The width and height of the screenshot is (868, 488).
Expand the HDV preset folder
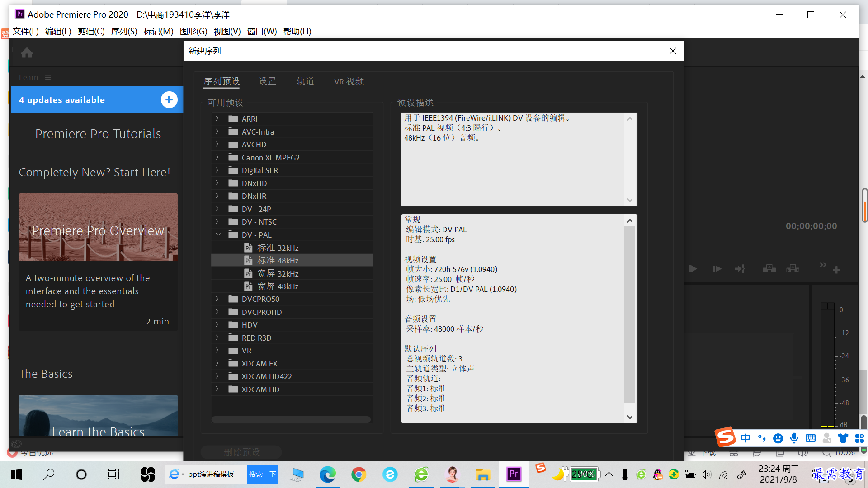pyautogui.click(x=217, y=325)
